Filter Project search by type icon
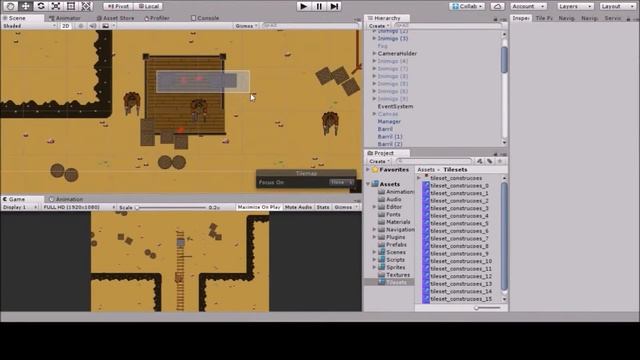 tap(480, 161)
